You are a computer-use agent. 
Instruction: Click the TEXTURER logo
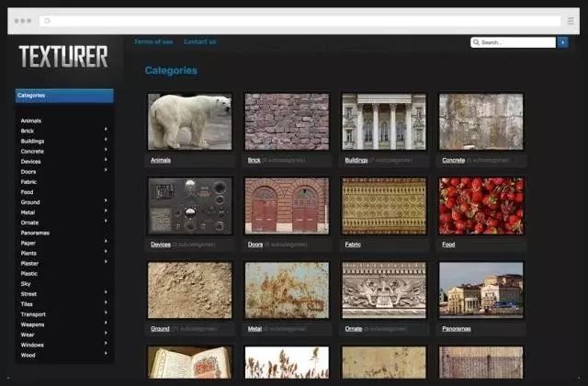point(63,57)
